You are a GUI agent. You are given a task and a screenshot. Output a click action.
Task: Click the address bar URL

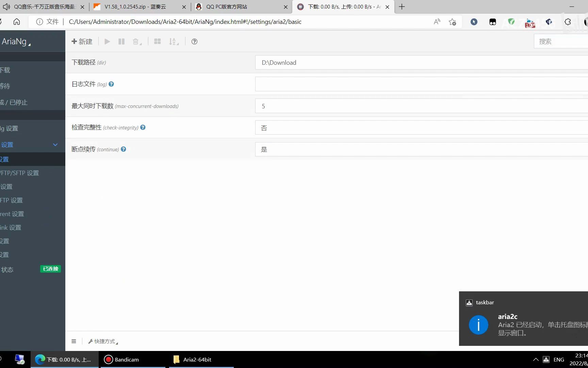185,22
